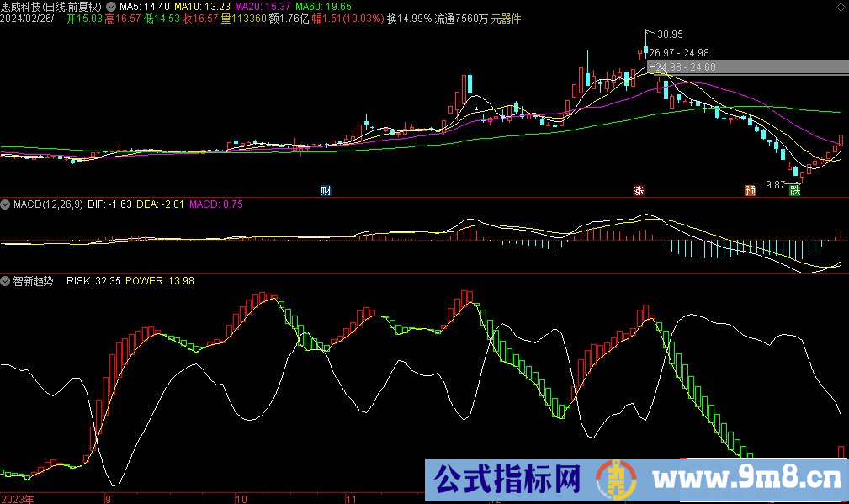Select the stock title 惠威科技(日线.前复权)
Viewport: 849px width, 504px height.
tap(51, 7)
